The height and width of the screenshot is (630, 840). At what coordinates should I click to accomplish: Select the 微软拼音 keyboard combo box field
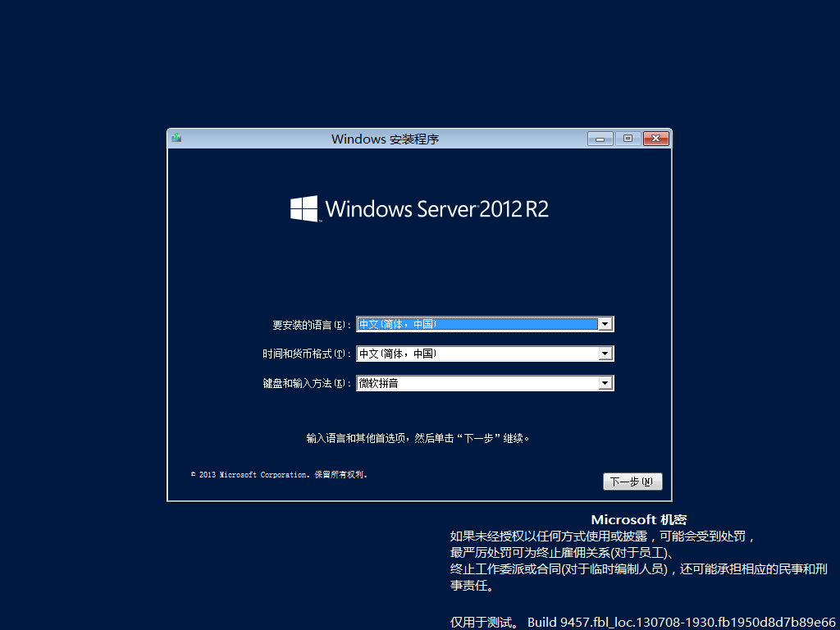[x=485, y=383]
